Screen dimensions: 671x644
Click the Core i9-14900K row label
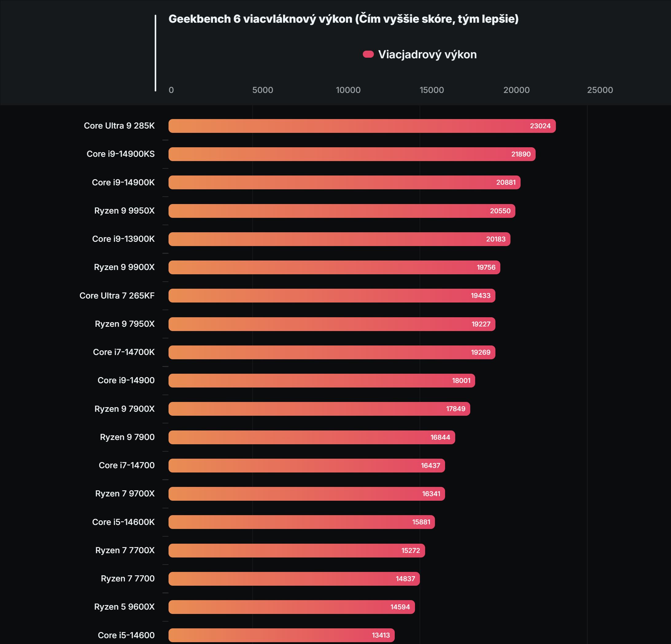pos(123,182)
